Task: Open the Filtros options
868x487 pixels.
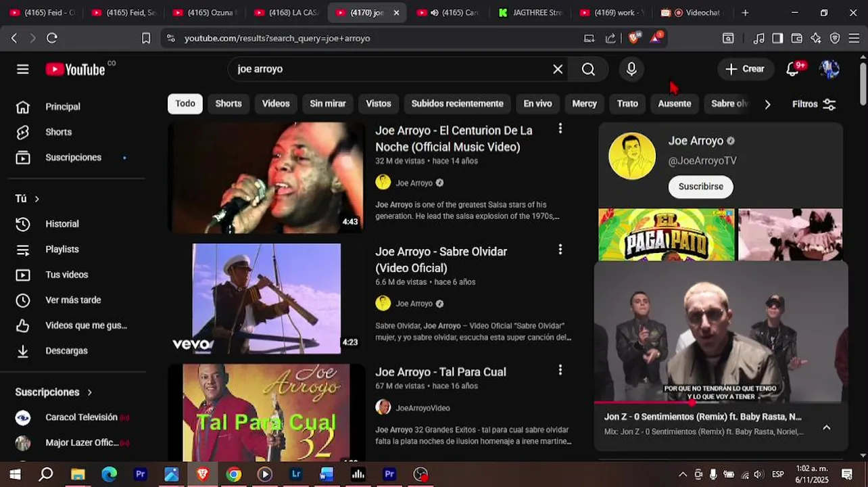Action: 814,104
